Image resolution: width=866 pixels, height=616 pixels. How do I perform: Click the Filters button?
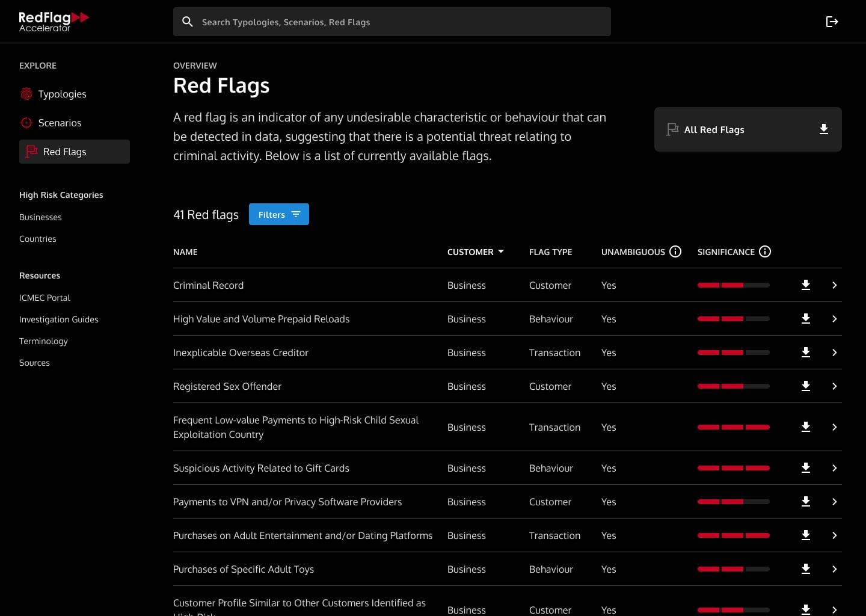[279, 214]
